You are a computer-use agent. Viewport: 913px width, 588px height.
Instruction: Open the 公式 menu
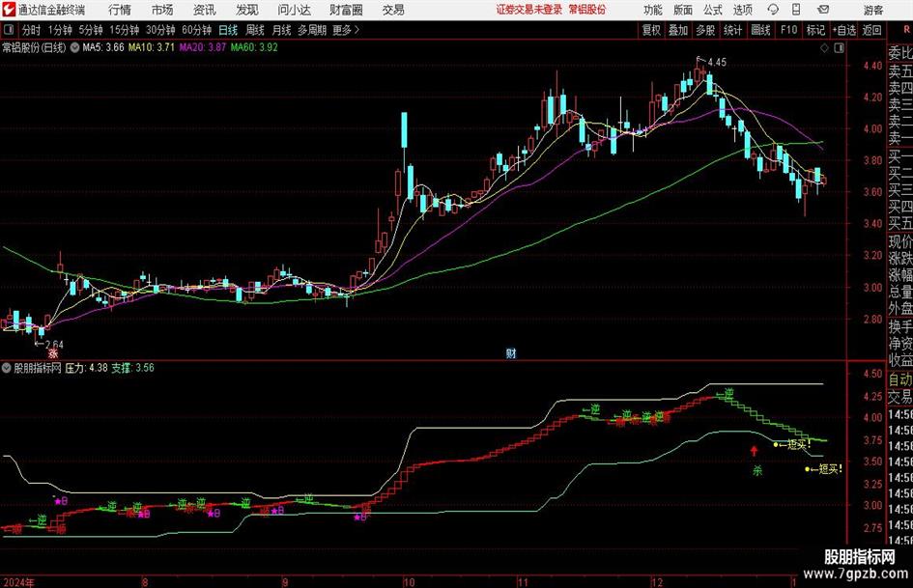[713, 10]
